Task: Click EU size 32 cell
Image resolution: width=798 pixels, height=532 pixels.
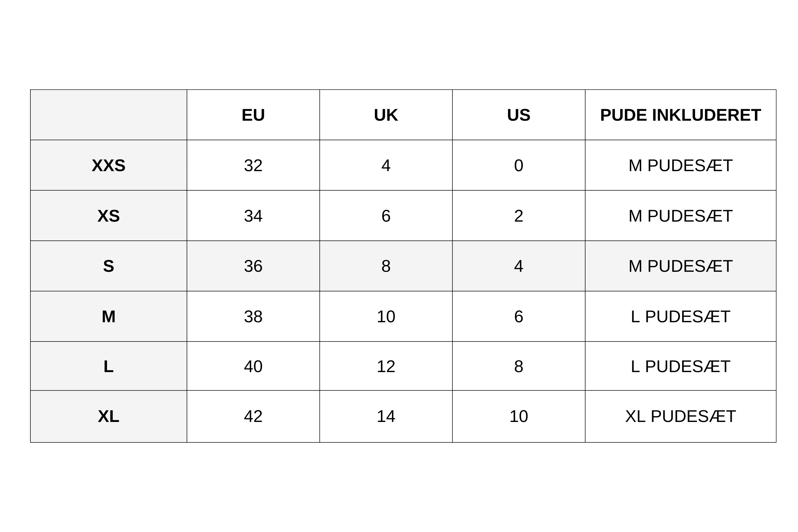Action: point(253,166)
